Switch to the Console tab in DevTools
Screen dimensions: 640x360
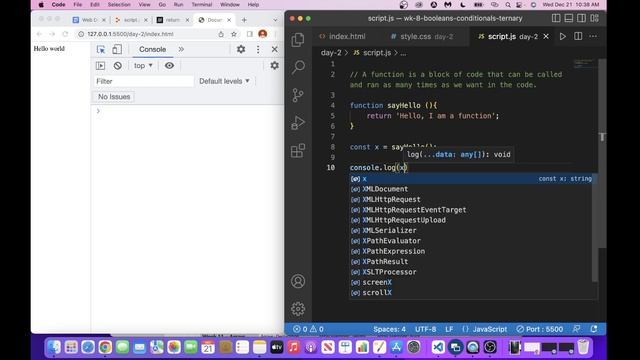(x=152, y=49)
